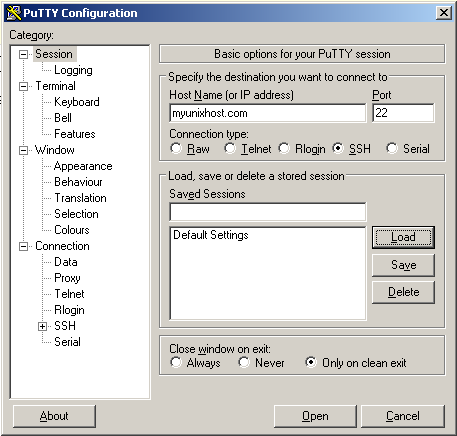
Task: Click the Load button
Action: click(403, 237)
